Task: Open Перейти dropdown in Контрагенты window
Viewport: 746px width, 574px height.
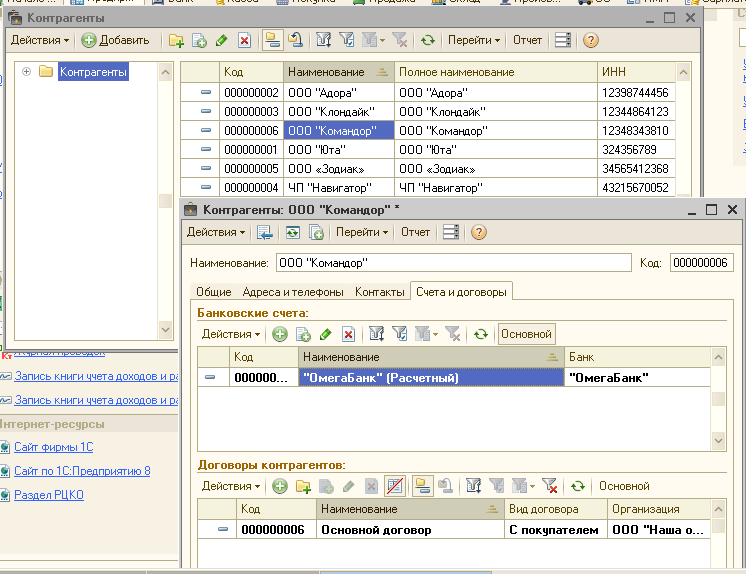Action: pyautogui.click(x=474, y=40)
